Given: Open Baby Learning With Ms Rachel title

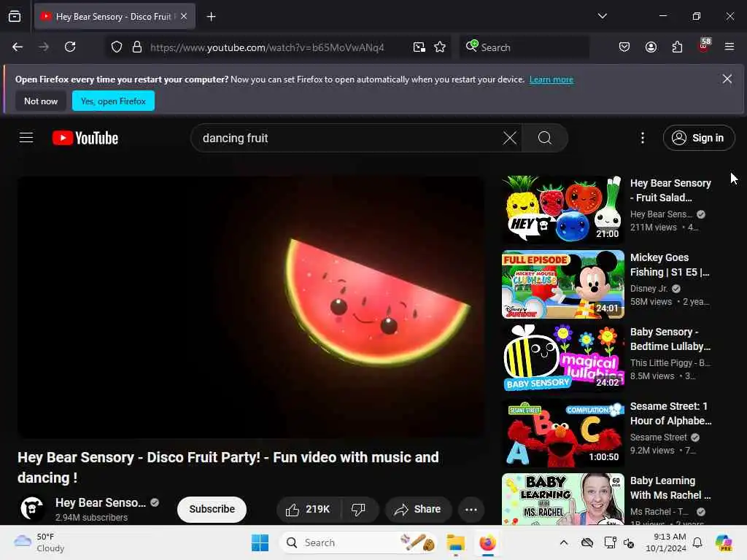Looking at the screenshot, I should point(670,488).
